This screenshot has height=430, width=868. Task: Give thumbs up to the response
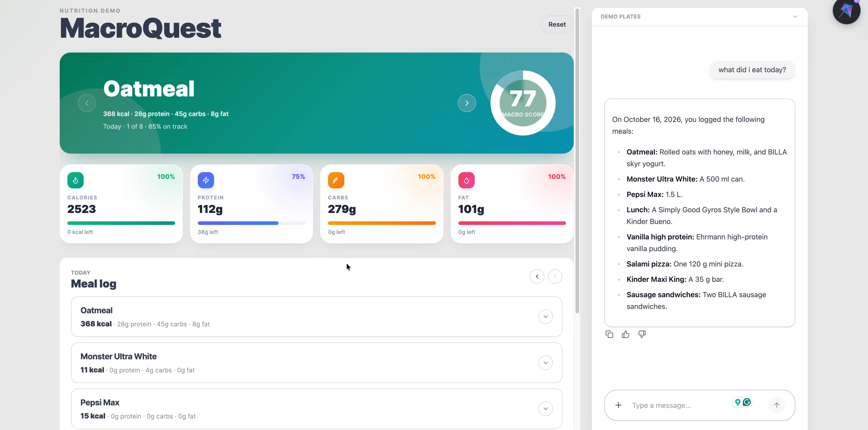tap(625, 334)
